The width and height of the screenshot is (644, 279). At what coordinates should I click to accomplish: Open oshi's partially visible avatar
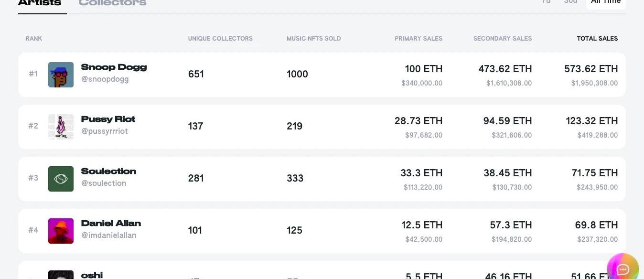point(61,275)
